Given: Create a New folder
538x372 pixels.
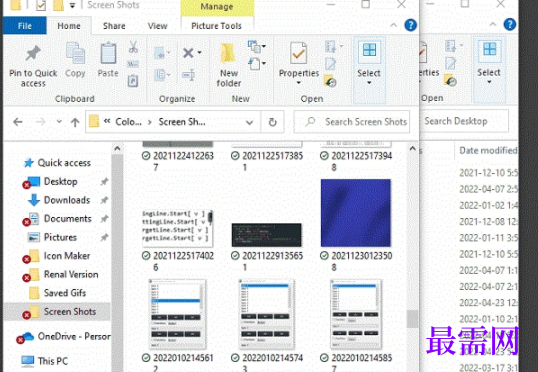Looking at the screenshot, I should point(229,65).
